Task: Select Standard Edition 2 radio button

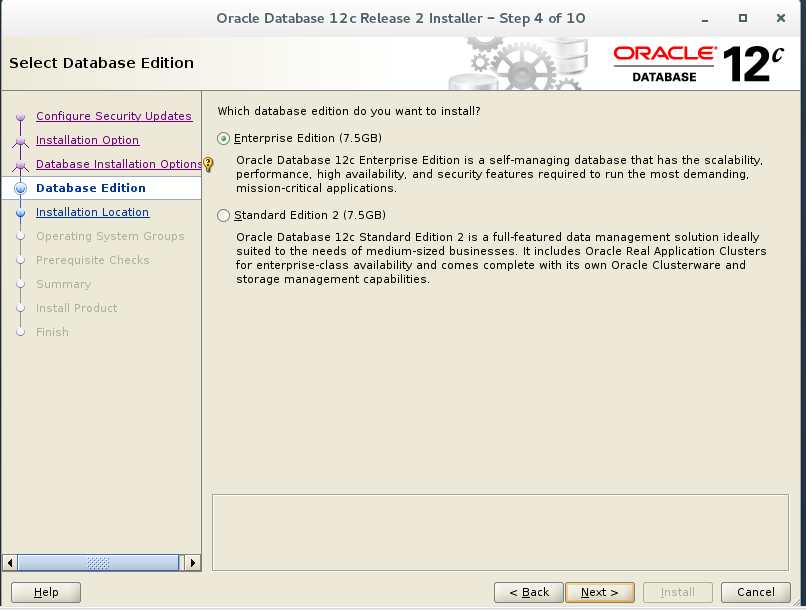Action: click(223, 215)
